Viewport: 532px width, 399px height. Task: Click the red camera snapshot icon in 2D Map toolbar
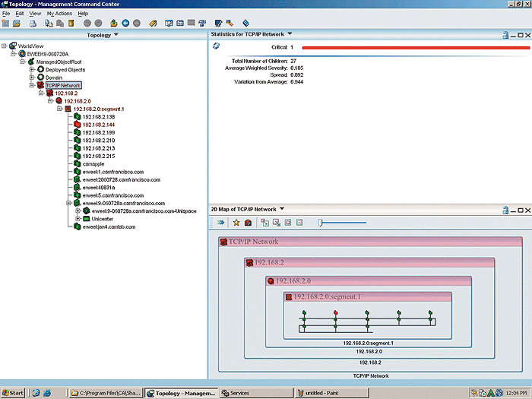click(x=248, y=223)
